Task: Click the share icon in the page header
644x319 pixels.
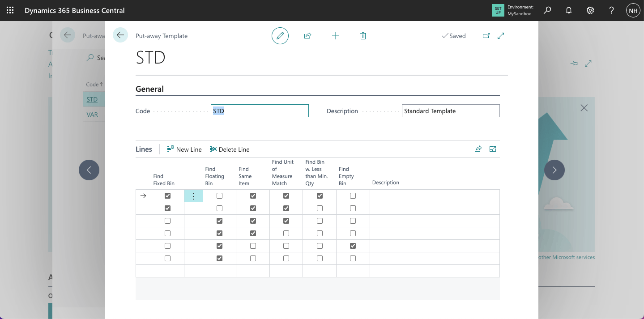Action: (307, 36)
